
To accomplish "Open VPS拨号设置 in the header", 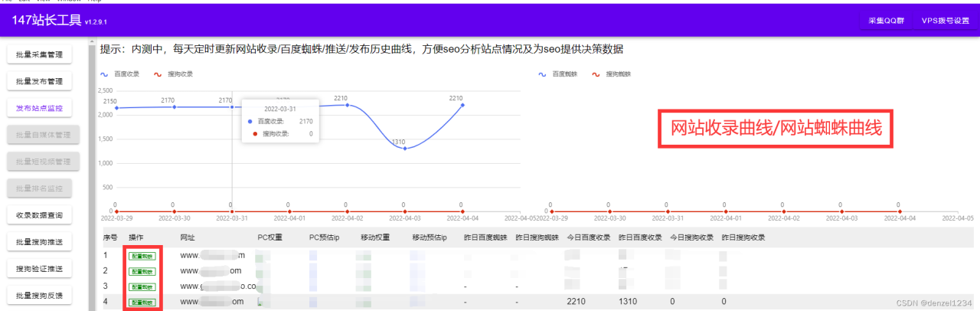I will [945, 21].
